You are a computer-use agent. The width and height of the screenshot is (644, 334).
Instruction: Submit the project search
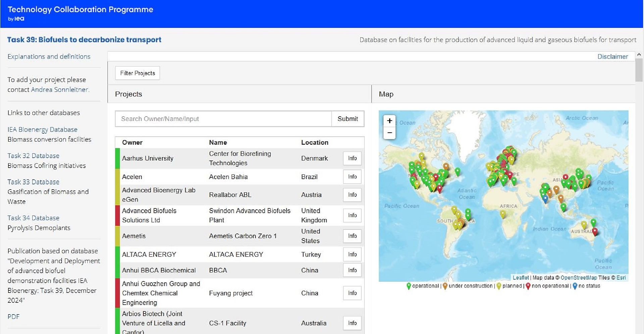point(347,119)
